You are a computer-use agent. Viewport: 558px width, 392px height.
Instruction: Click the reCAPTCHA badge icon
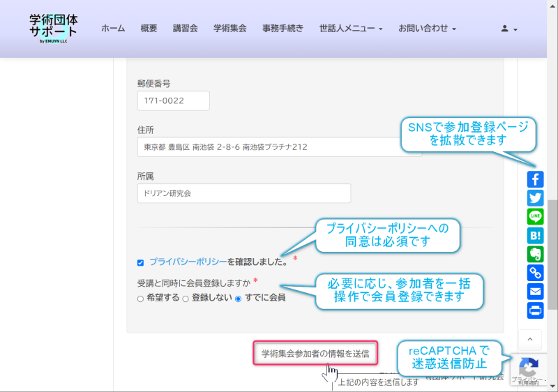[529, 366]
